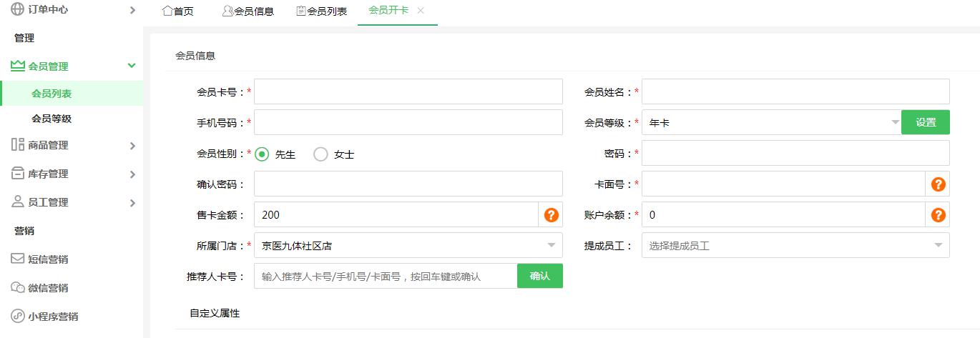Click the green 设置 button

pos(925,122)
